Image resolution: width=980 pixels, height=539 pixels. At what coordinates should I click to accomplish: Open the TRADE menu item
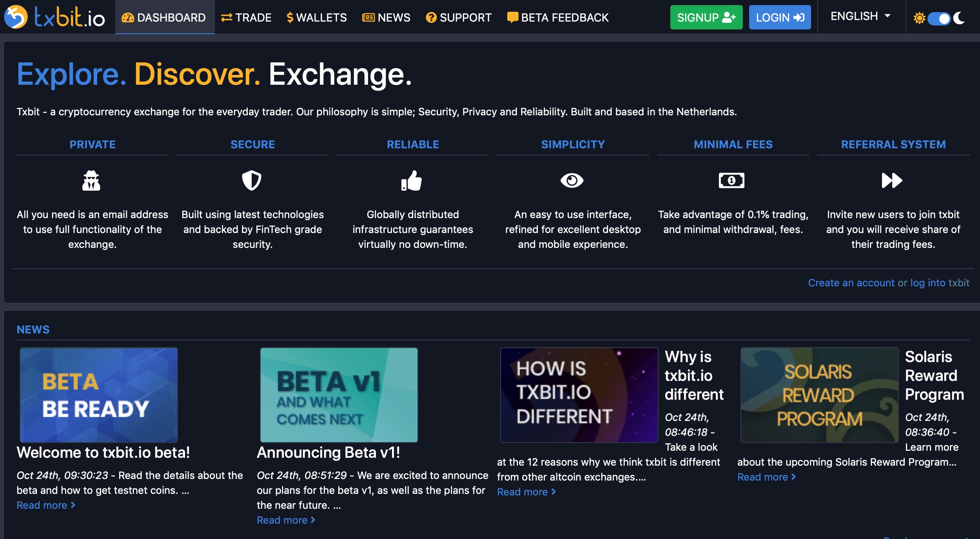click(246, 18)
